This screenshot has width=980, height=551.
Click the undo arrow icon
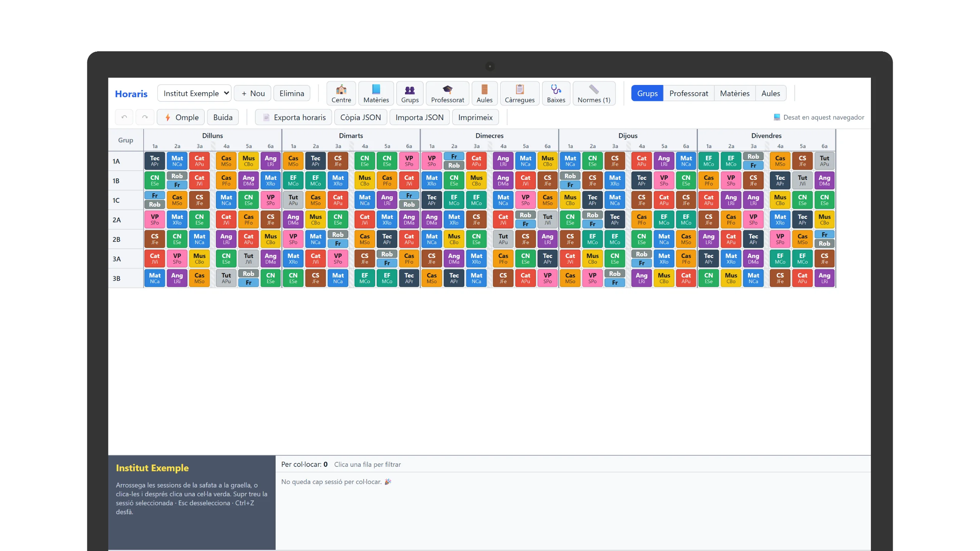[x=124, y=117]
